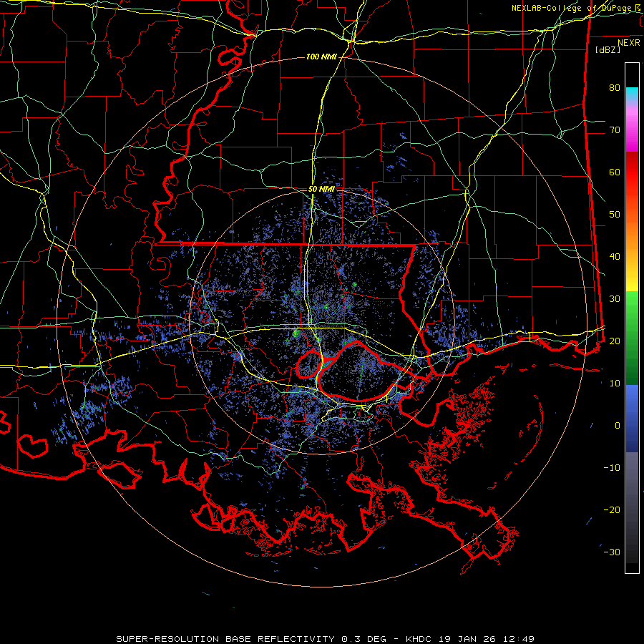Image resolution: width=644 pixels, height=644 pixels.
Task: Click the -30 dBZ scale value
Action: (612, 552)
